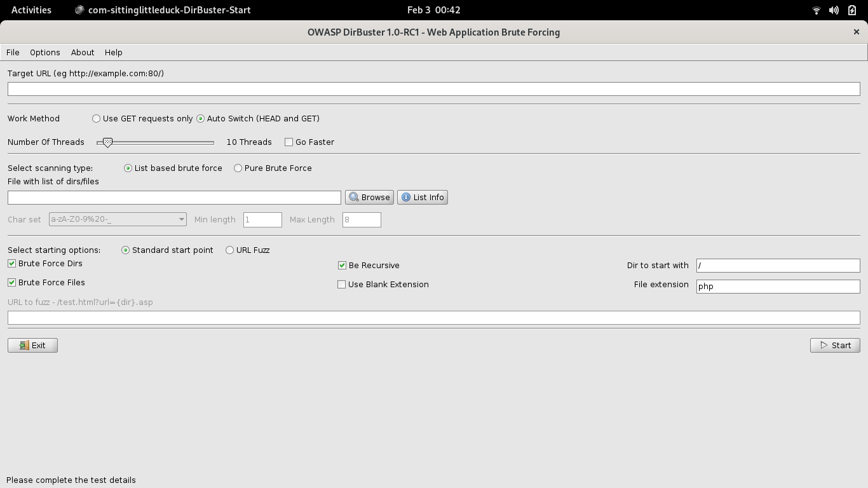This screenshot has width=868, height=488.
Task: Open the Help menu
Action: point(114,52)
